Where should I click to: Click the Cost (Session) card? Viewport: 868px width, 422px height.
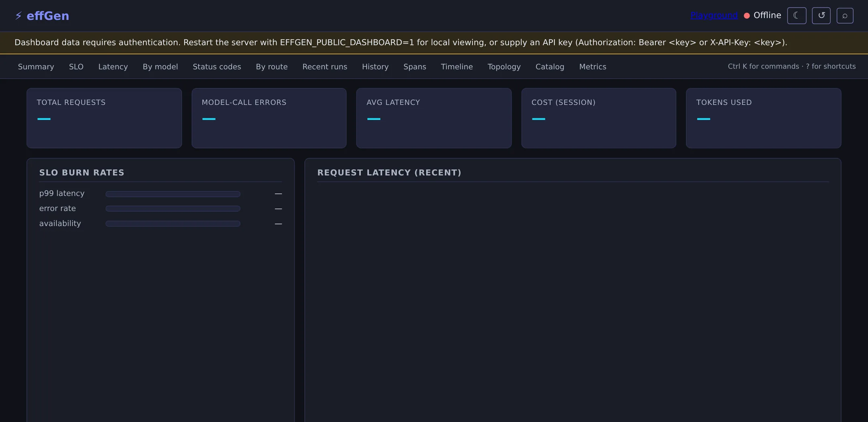click(599, 118)
